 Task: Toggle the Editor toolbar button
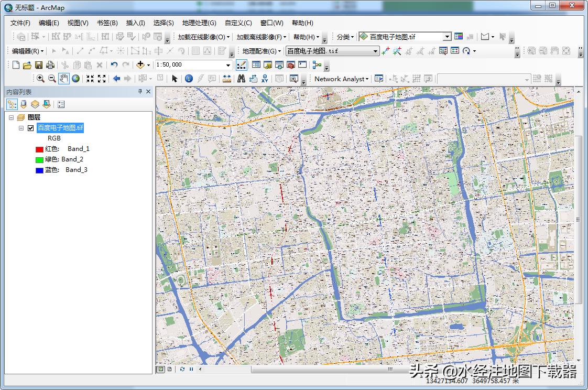(x=242, y=65)
